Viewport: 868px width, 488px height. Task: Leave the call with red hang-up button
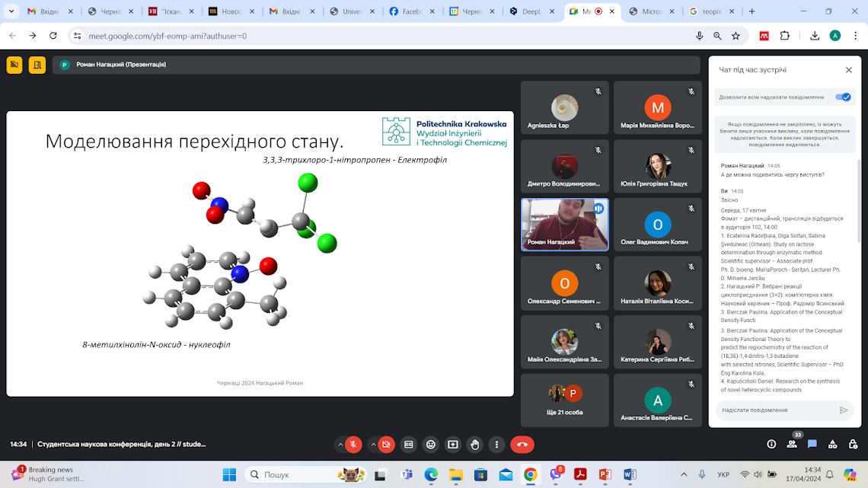pos(522,445)
